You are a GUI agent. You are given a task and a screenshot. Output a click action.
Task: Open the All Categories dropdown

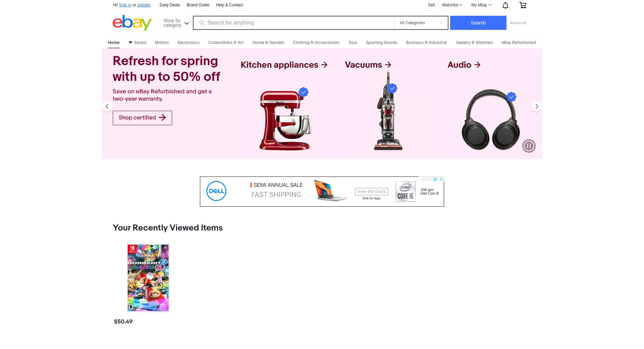tap(421, 23)
